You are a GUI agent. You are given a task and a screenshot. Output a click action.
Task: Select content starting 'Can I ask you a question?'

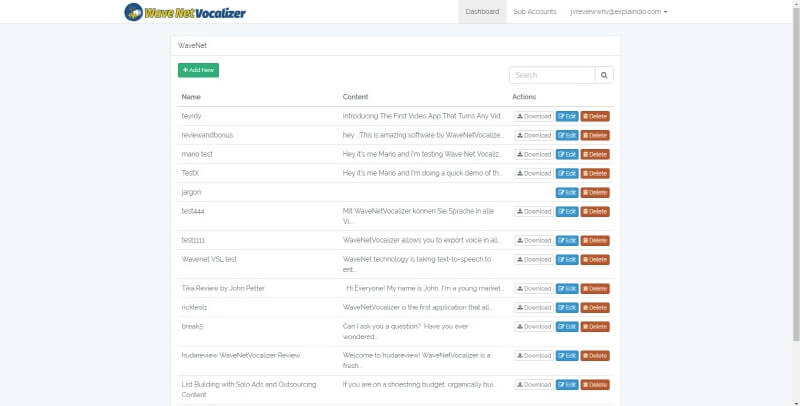[x=406, y=331]
